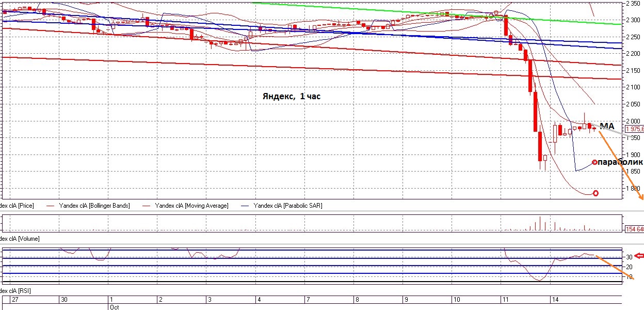Screen dimensions: 644x310
Task: Select the [Volume] pane label
Action: pos(20,239)
